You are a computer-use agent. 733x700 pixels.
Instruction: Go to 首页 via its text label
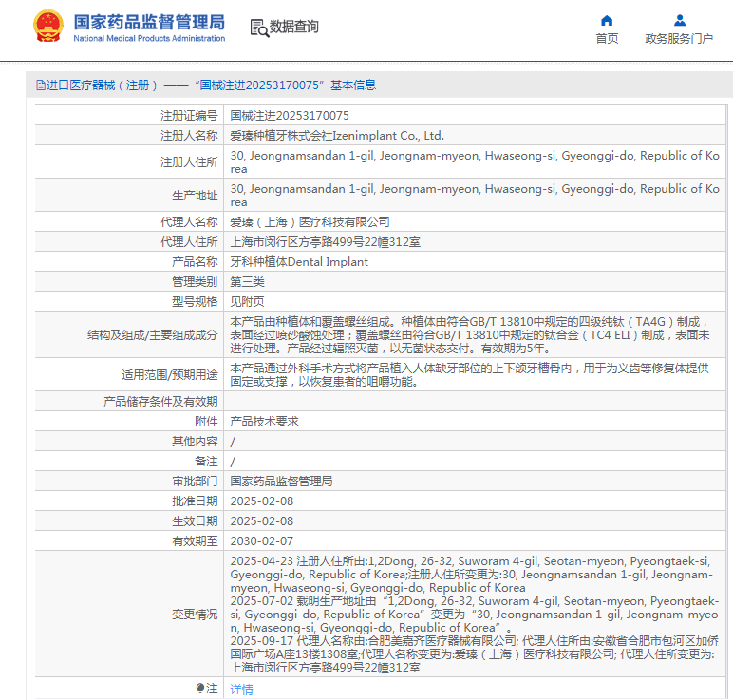pyautogui.click(x=607, y=39)
